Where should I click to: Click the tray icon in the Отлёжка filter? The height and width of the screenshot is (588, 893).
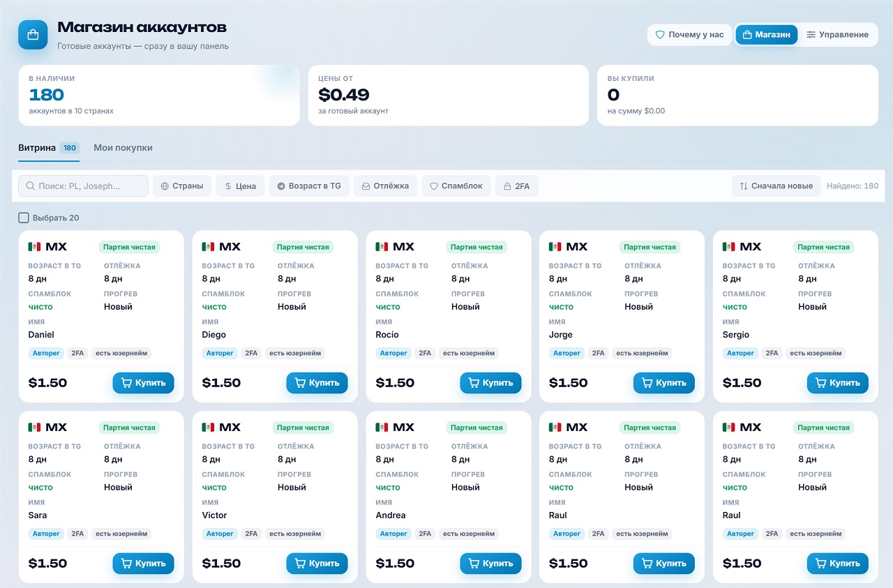tap(366, 186)
